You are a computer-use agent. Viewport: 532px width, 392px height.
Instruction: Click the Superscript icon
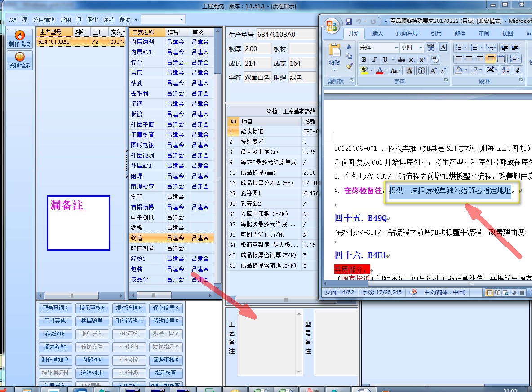pos(422,60)
